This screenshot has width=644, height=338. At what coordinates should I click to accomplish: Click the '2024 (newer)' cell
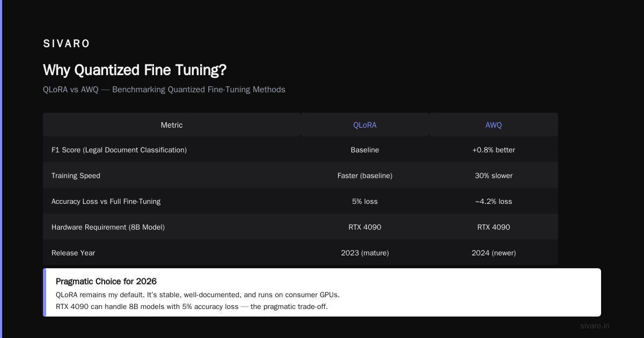pos(494,253)
